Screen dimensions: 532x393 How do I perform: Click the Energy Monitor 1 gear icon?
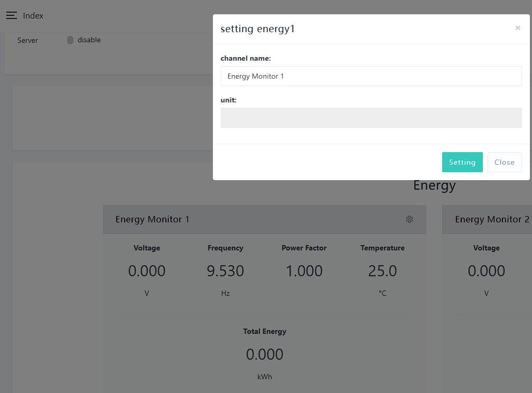[x=409, y=219]
